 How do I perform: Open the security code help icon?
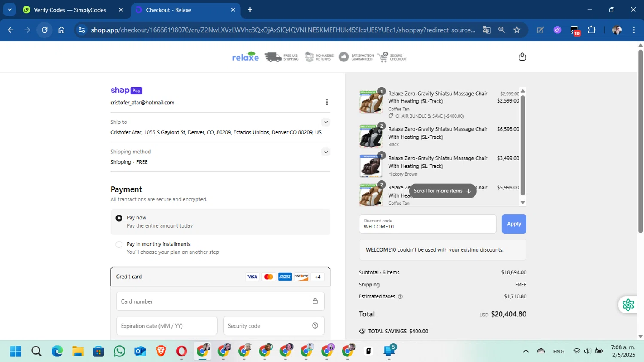tap(315, 326)
